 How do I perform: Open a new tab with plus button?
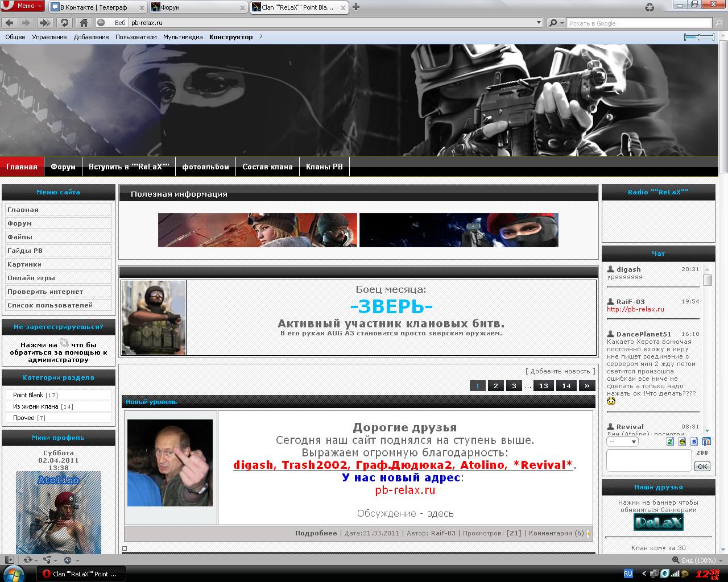[x=356, y=7]
